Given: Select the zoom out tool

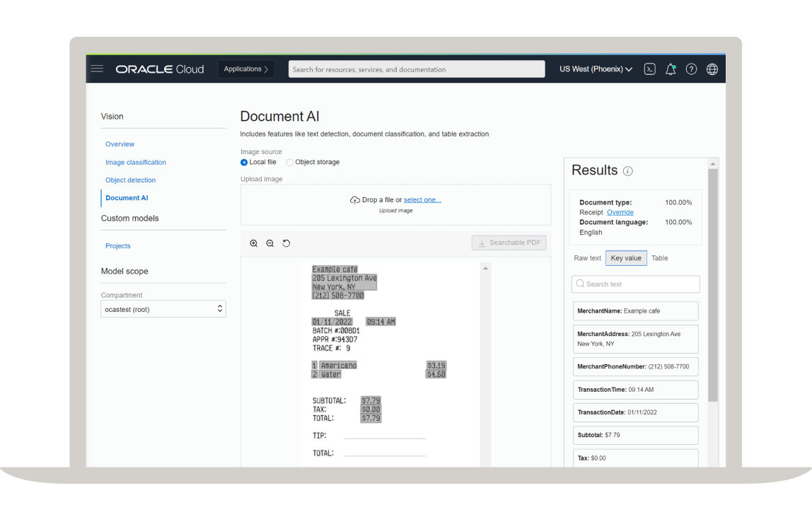Looking at the screenshot, I should tap(270, 243).
